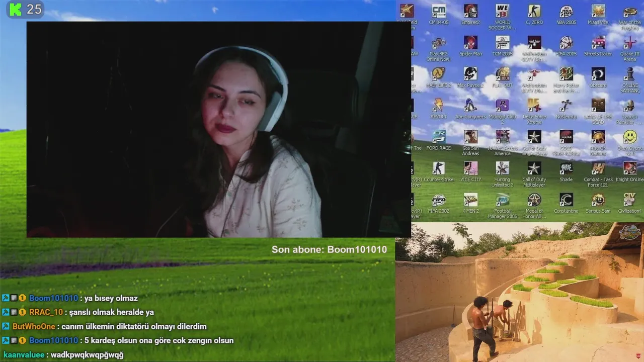The image size is (644, 362).
Task: Select the Counter-Strike desktop shortcut
Action: 439,172
